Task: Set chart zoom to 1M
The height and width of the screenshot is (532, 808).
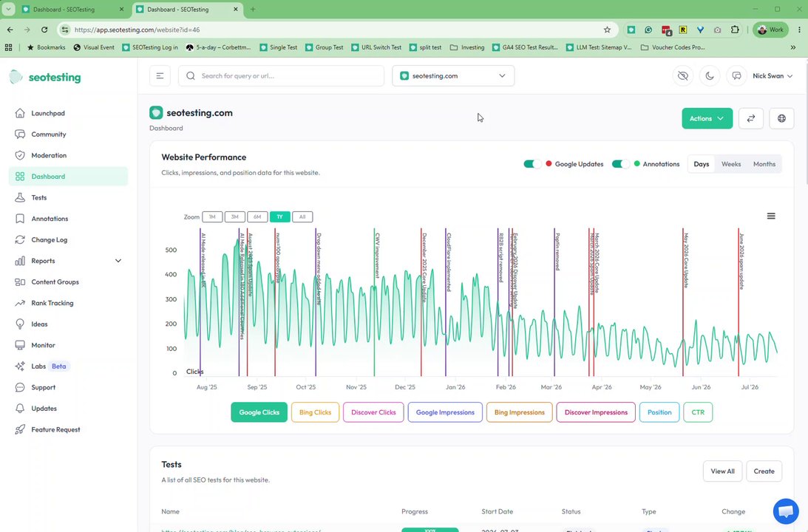Action: (212, 216)
